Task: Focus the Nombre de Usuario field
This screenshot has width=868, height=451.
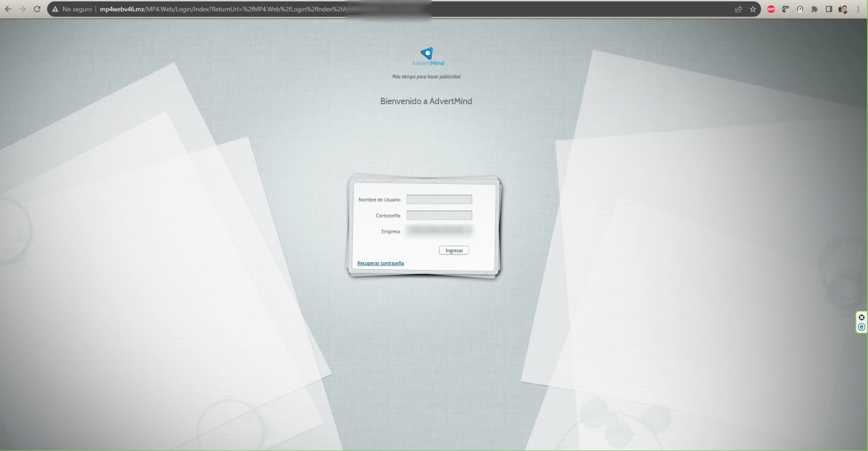Action: click(x=439, y=199)
